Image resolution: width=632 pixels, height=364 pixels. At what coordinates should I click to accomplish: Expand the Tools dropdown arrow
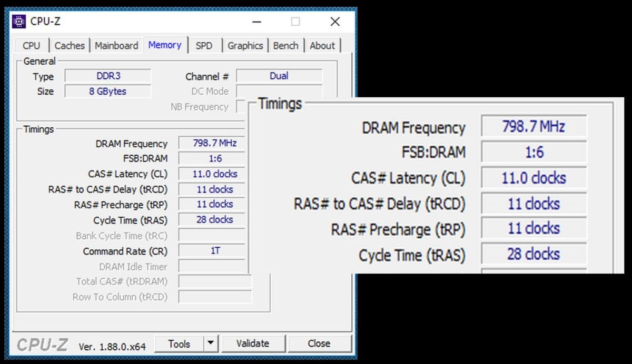coord(211,343)
